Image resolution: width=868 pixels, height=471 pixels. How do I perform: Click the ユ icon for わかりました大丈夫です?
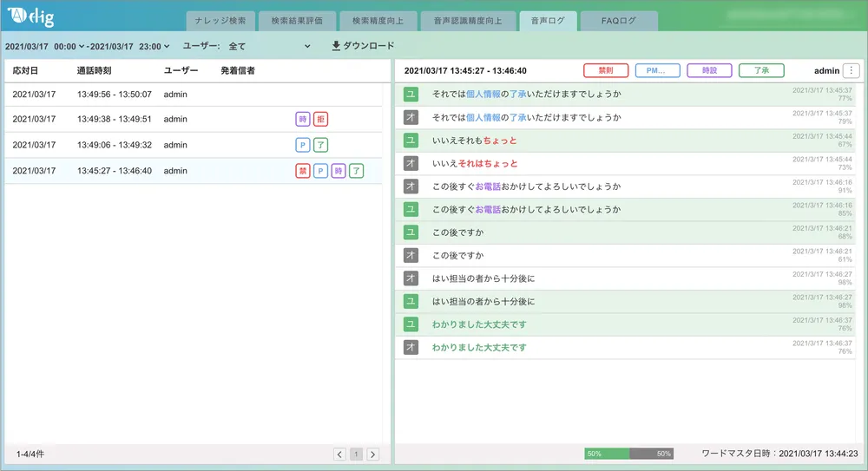pos(411,324)
